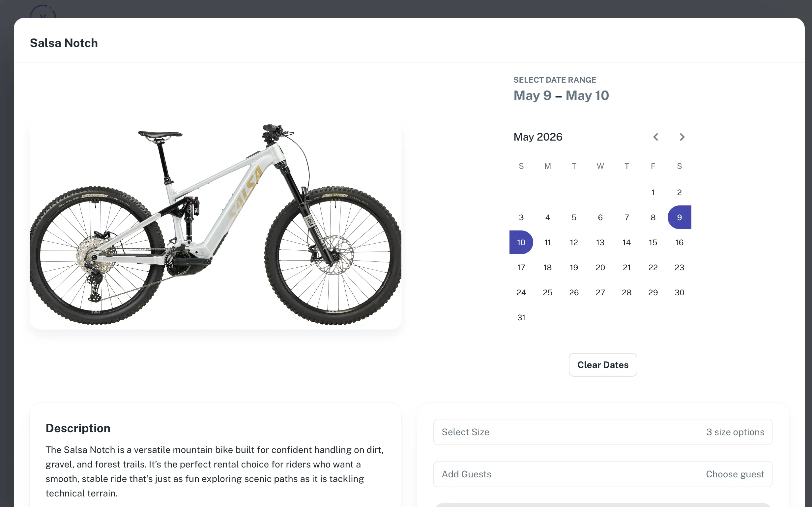Click the Saturday column header in the calendar
This screenshot has height=507, width=812.
679,166
